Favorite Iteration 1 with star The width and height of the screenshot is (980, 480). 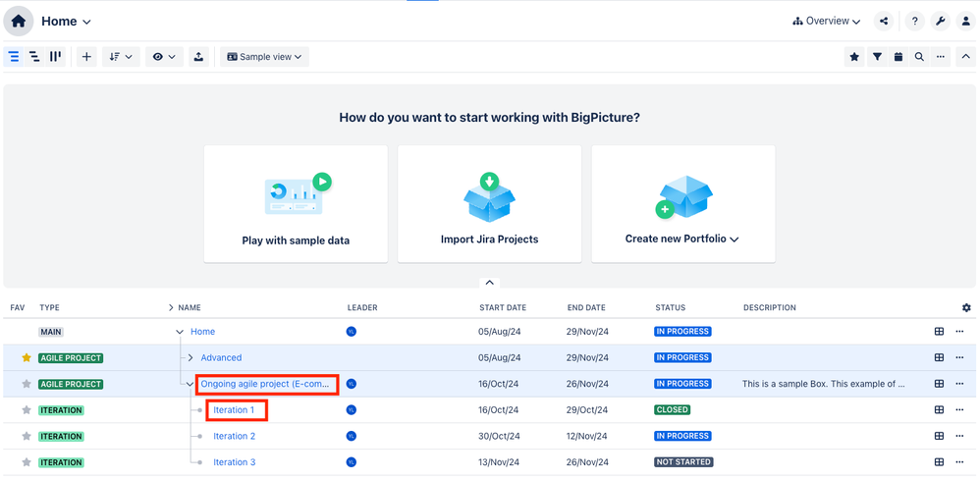(27, 410)
